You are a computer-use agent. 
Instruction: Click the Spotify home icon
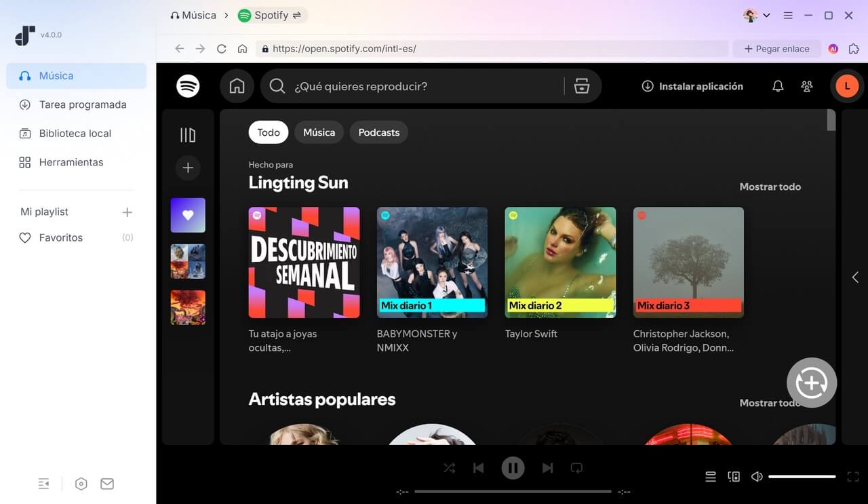(237, 86)
